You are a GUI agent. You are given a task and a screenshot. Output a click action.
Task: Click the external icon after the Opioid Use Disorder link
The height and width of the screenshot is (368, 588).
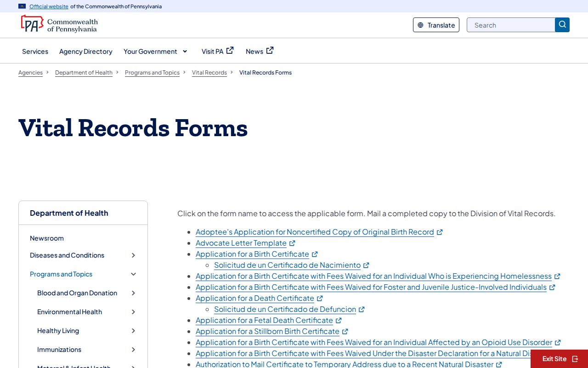click(x=558, y=343)
